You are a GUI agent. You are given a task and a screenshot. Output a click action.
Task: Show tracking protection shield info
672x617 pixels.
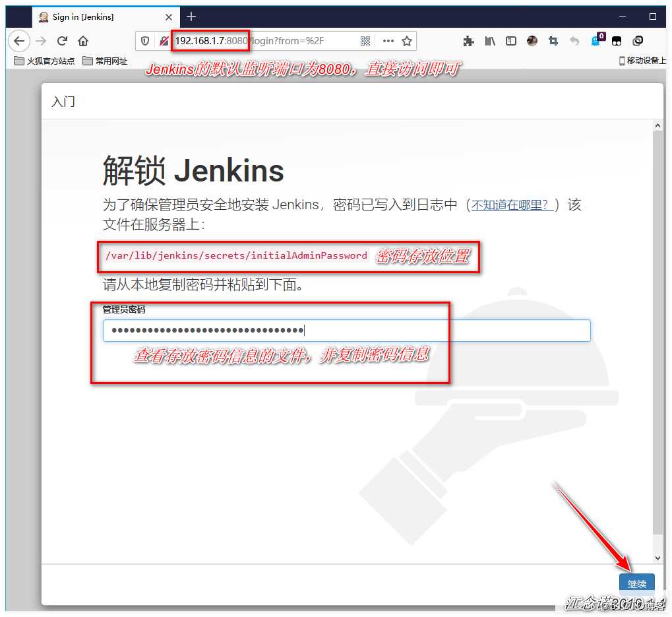[145, 41]
